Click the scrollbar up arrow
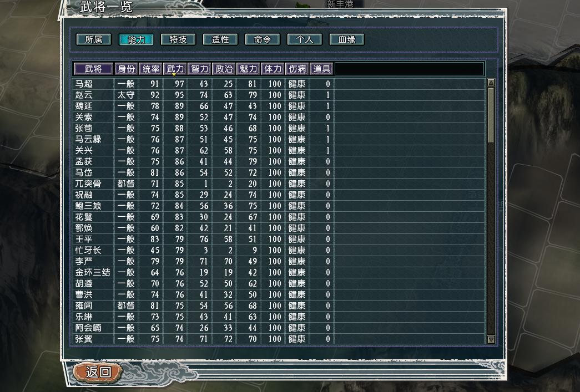 (491, 83)
